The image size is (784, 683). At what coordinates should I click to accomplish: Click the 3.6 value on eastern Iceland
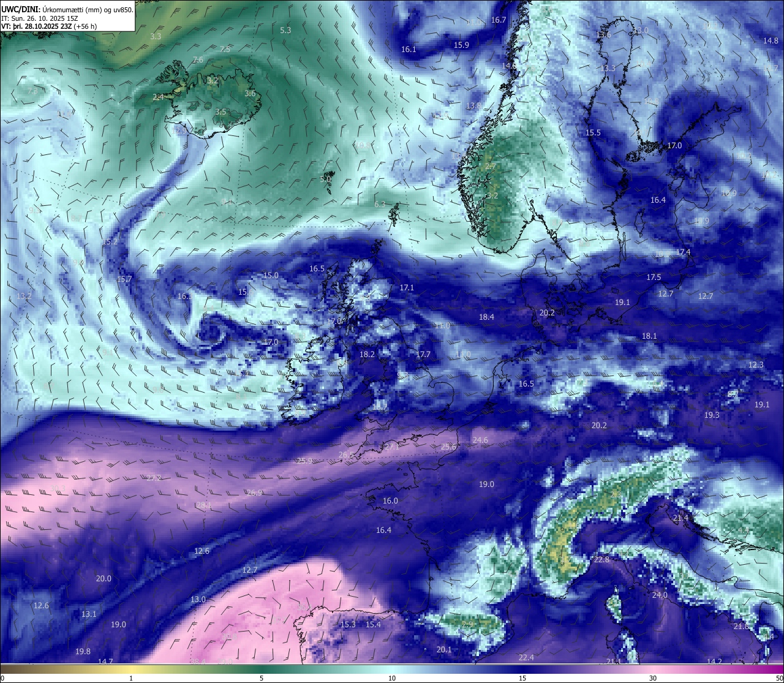[250, 93]
